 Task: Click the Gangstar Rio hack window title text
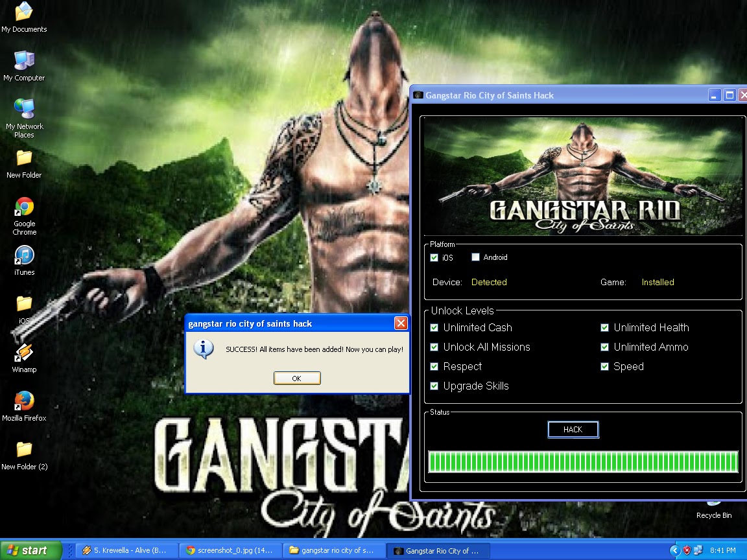(x=490, y=95)
